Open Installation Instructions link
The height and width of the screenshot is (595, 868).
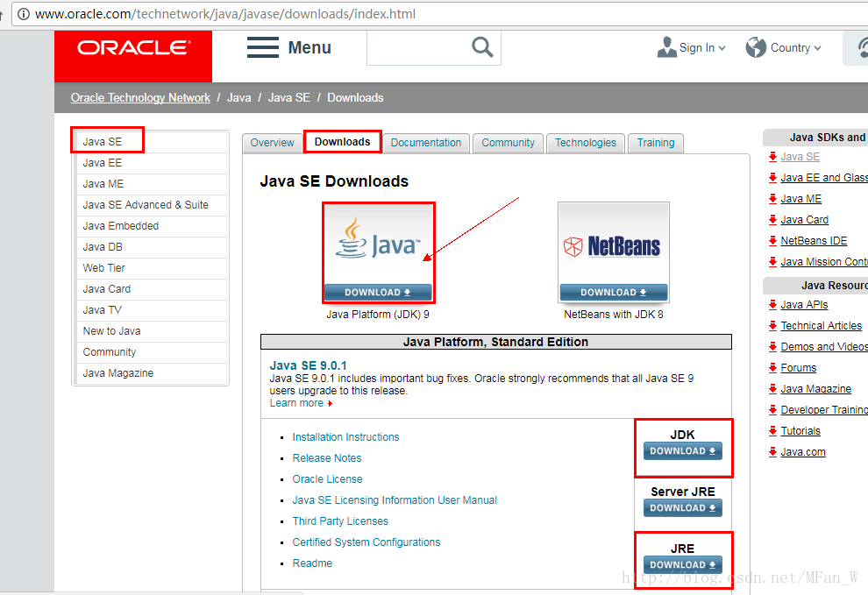point(346,437)
